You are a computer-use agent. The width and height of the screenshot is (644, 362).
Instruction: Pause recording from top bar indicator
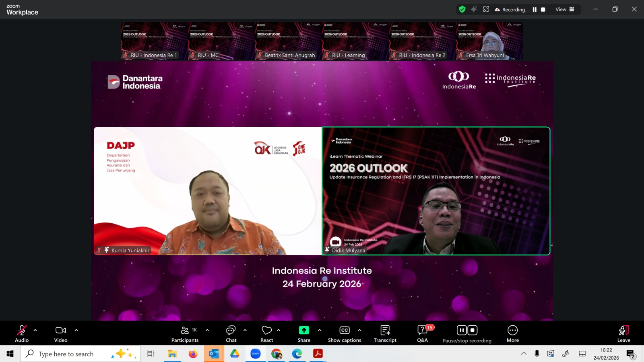tap(535, 10)
